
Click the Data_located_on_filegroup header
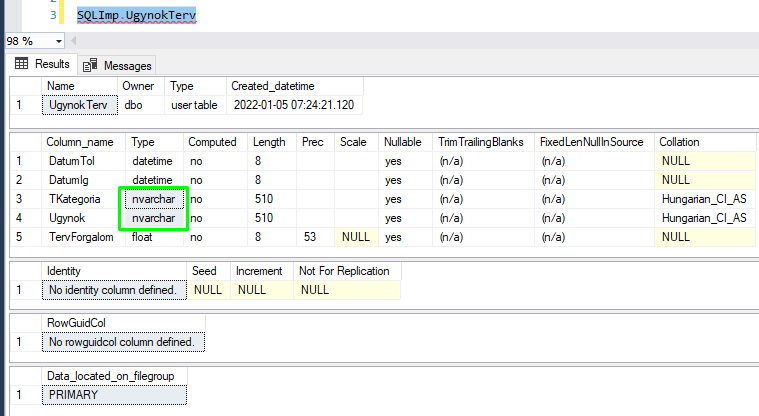pyautogui.click(x=114, y=376)
